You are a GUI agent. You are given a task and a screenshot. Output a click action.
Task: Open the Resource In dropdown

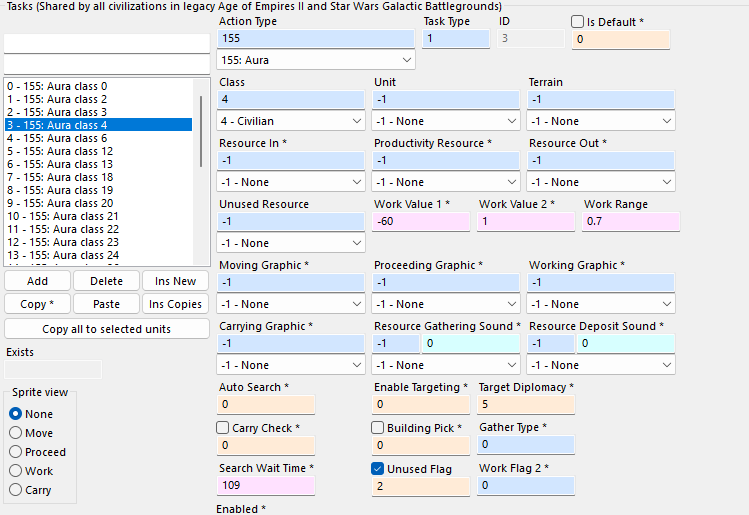pyautogui.click(x=290, y=182)
